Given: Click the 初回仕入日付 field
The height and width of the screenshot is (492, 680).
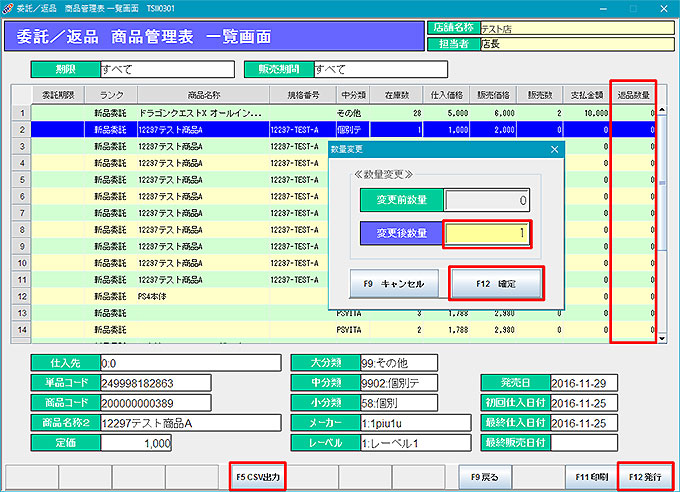Looking at the screenshot, I should (584, 403).
